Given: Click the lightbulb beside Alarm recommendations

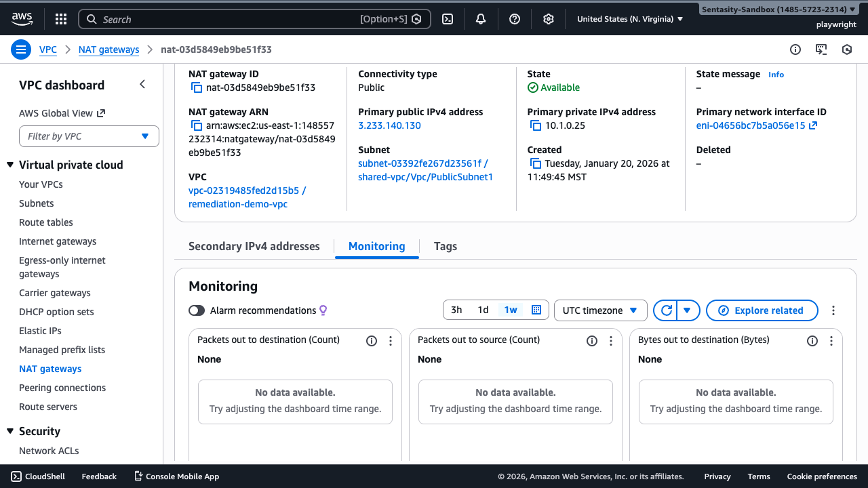Looking at the screenshot, I should point(323,310).
